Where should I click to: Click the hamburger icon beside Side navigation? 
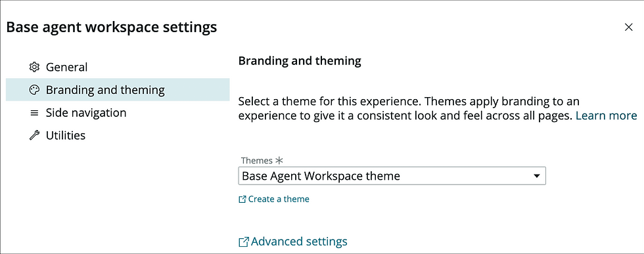[x=34, y=113]
